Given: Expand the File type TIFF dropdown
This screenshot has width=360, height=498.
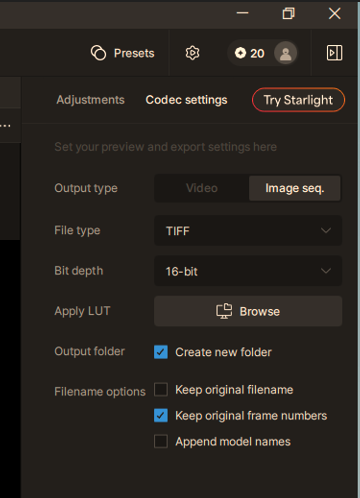Looking at the screenshot, I should click(x=248, y=231).
